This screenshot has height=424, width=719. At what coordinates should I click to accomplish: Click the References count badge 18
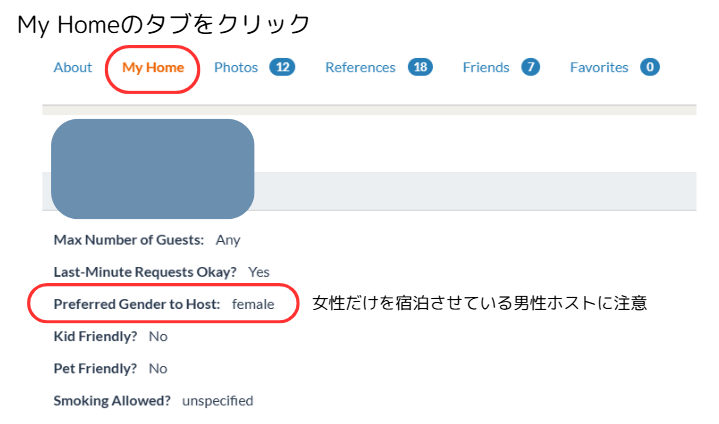coord(420,67)
